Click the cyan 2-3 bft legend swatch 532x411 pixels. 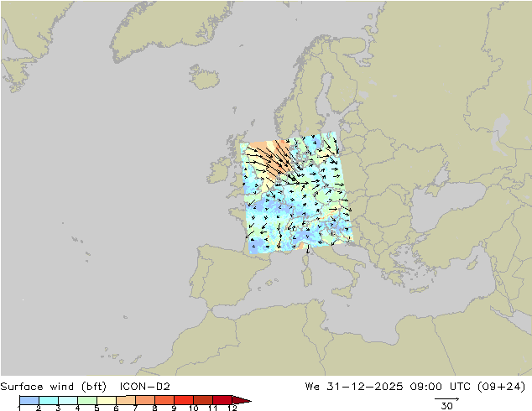pyautogui.click(x=49, y=400)
